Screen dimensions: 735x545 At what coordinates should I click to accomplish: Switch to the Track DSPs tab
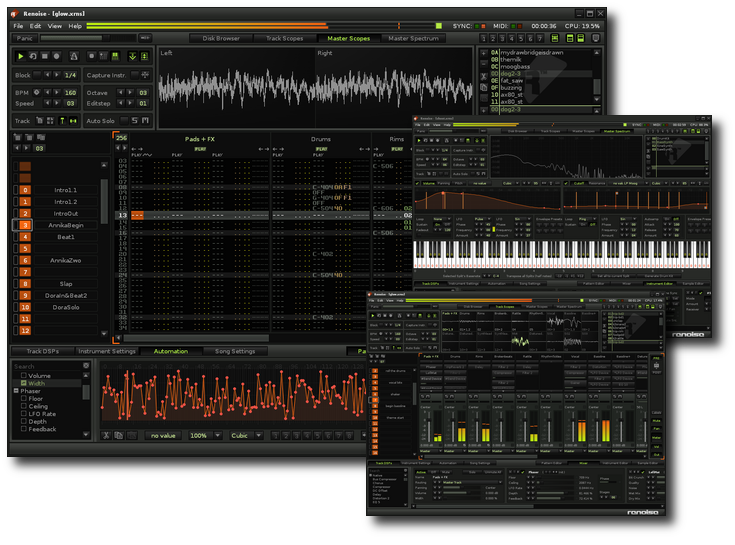pyautogui.click(x=42, y=351)
